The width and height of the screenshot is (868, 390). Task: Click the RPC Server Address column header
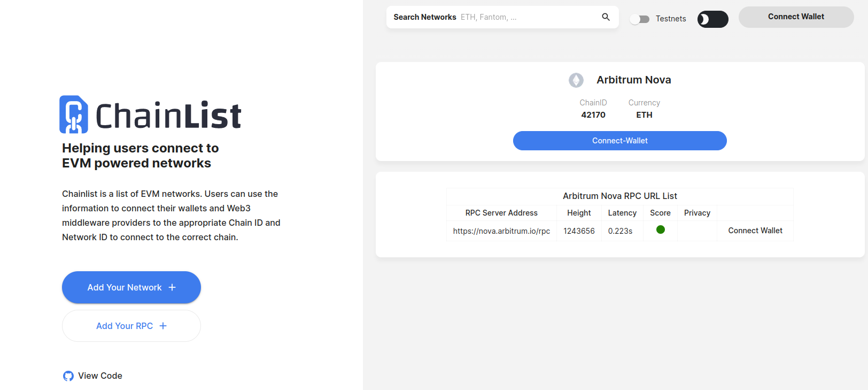click(x=501, y=213)
